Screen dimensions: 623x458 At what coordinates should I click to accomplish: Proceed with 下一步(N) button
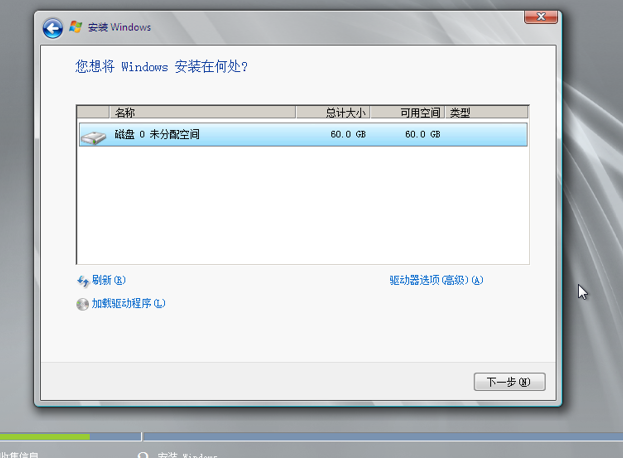click(509, 382)
